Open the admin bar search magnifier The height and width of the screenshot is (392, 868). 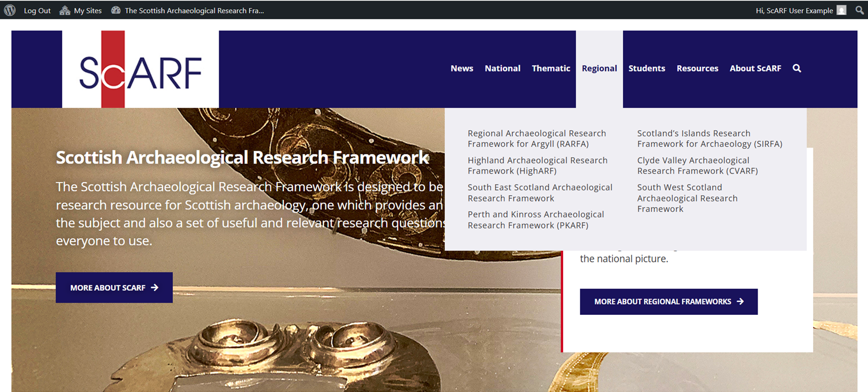pyautogui.click(x=859, y=10)
